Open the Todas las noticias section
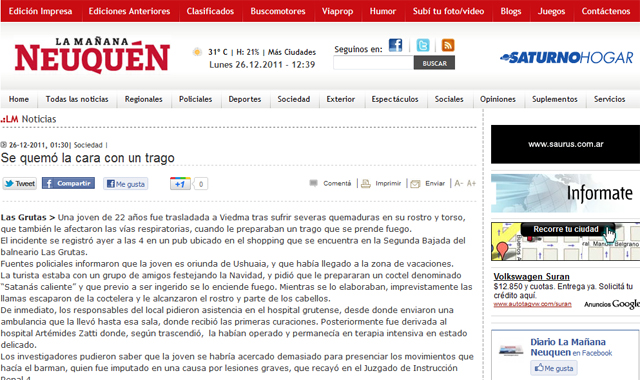640x380 pixels. (x=77, y=99)
